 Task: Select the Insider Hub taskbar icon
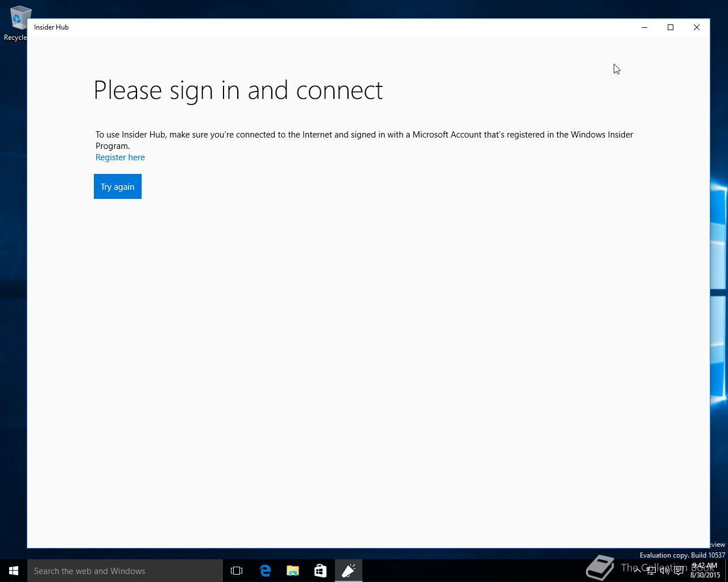pyautogui.click(x=349, y=571)
